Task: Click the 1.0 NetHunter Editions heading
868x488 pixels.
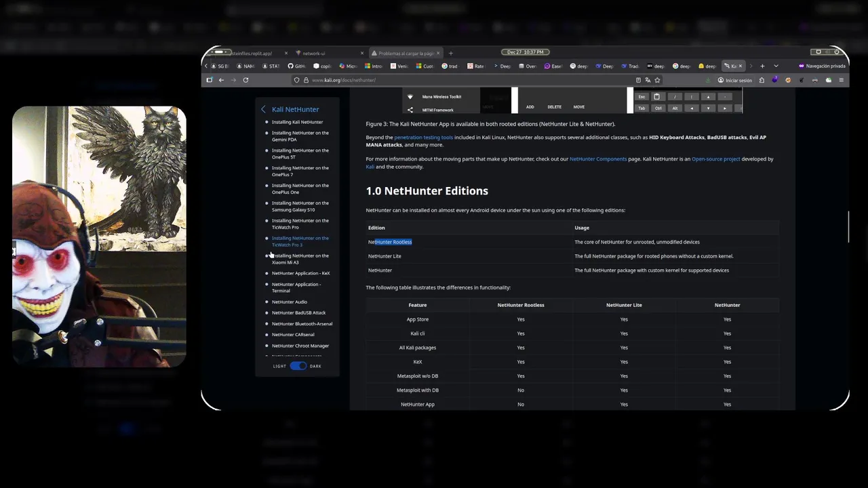Action: (427, 191)
